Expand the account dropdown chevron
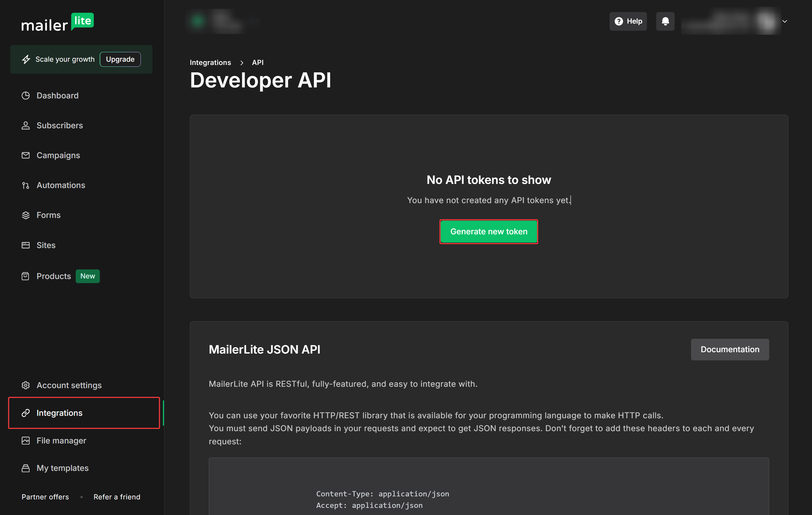The width and height of the screenshot is (812, 515). point(785,22)
